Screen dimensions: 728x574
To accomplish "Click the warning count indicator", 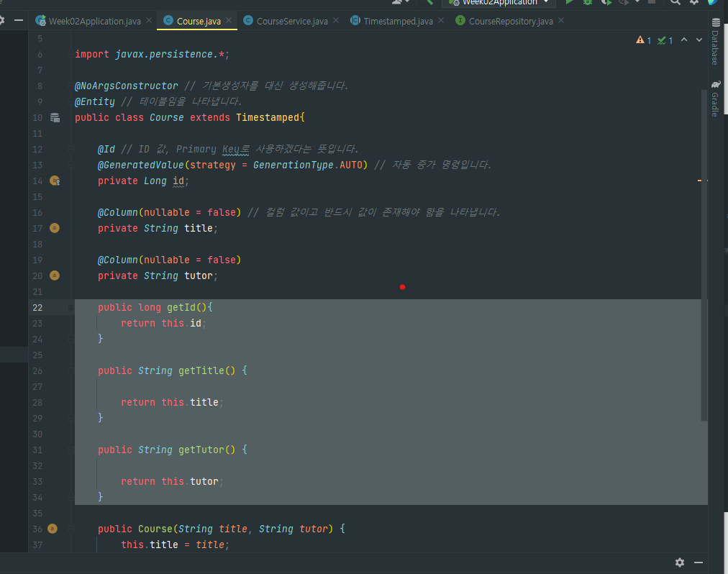I will [644, 40].
